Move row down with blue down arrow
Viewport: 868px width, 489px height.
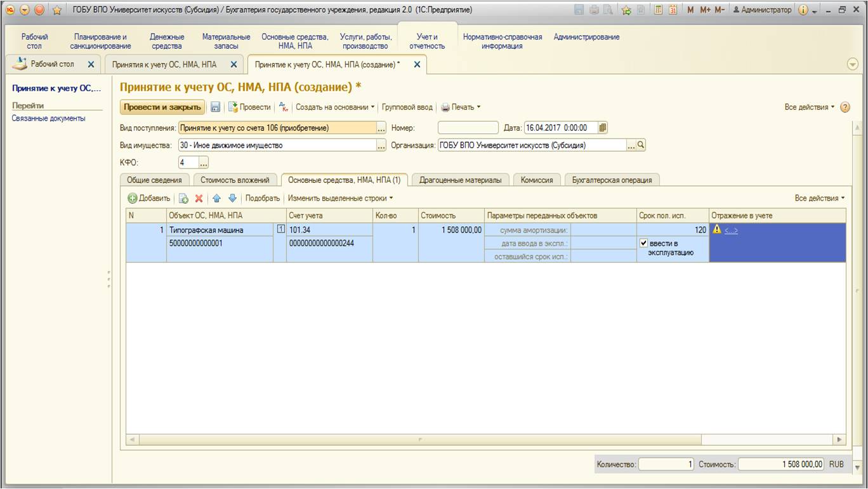232,199
